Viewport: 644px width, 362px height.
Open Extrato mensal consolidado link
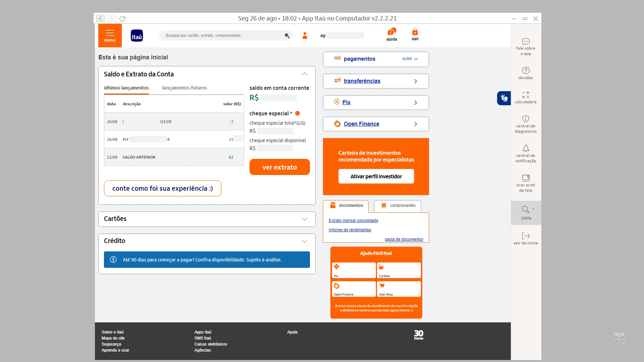353,221
